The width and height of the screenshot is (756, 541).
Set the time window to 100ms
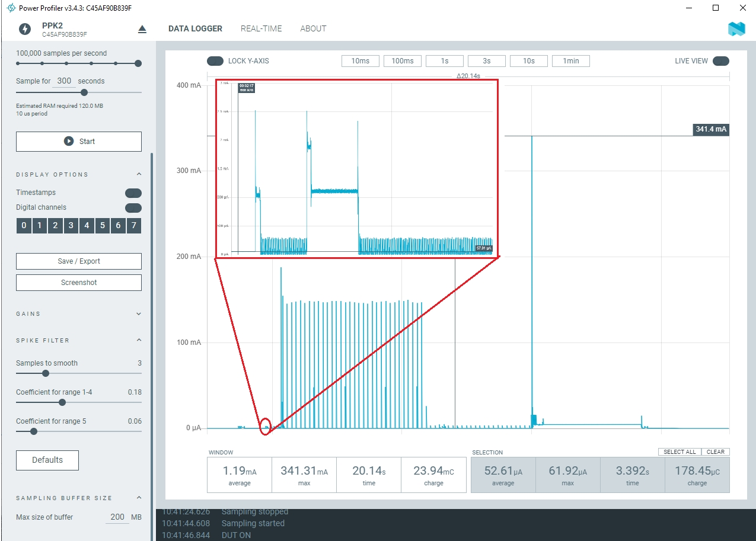tap(403, 61)
